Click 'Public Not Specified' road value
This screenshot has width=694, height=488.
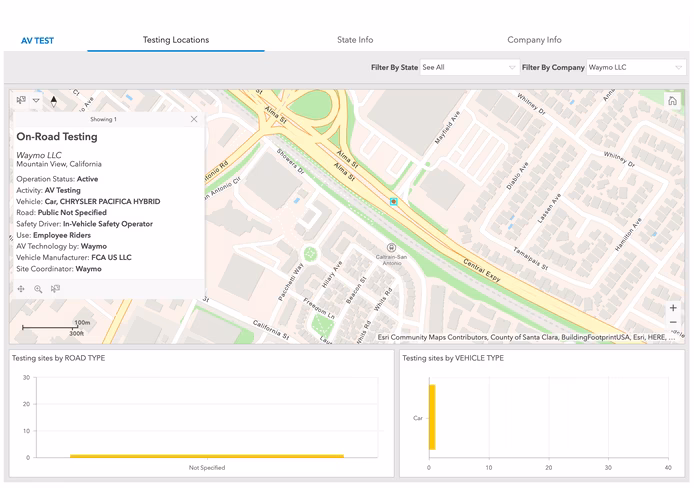click(x=72, y=212)
